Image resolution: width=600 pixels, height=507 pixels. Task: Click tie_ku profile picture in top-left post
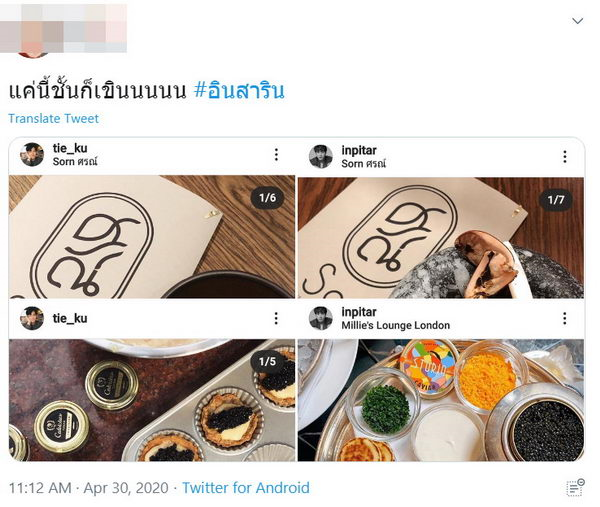(32, 155)
